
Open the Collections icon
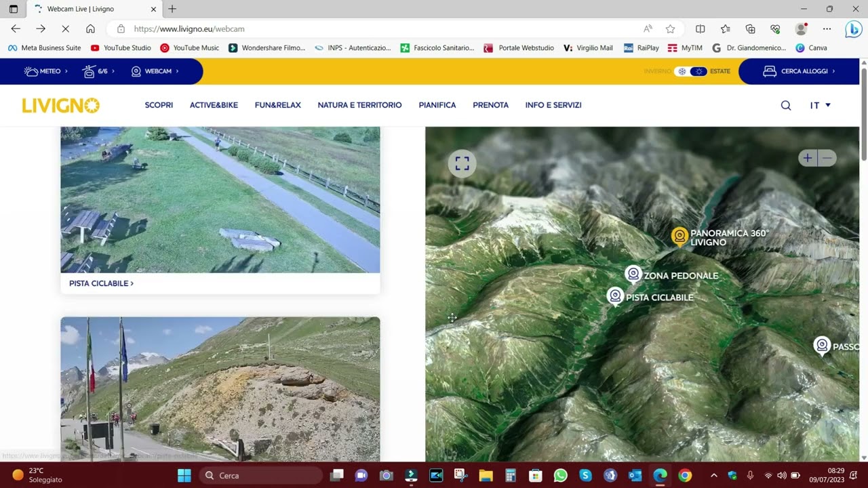tap(750, 28)
